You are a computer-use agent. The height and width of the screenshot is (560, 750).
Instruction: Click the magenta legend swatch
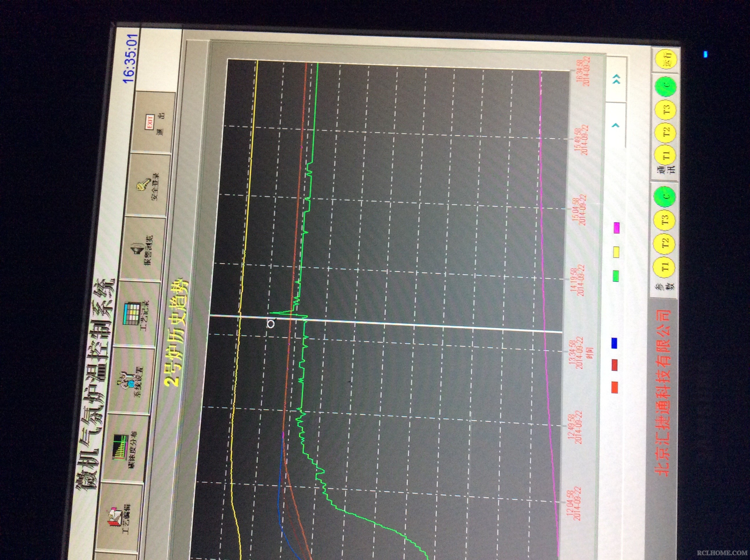(x=617, y=228)
